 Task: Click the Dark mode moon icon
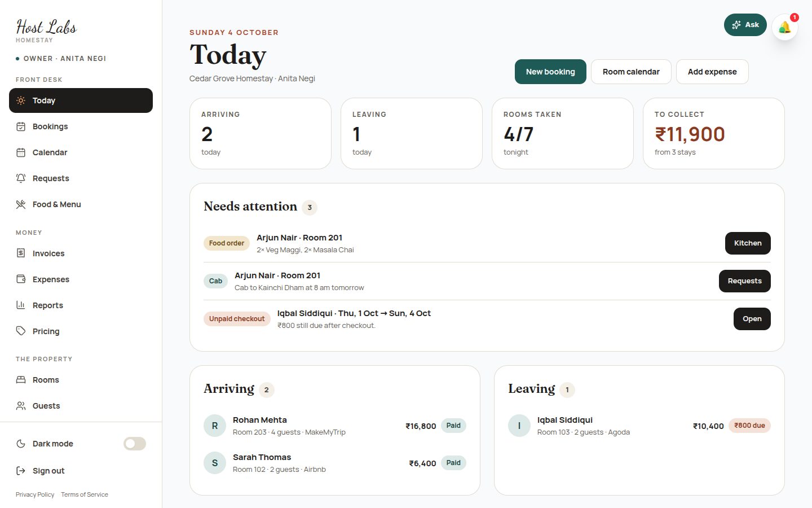click(21, 444)
